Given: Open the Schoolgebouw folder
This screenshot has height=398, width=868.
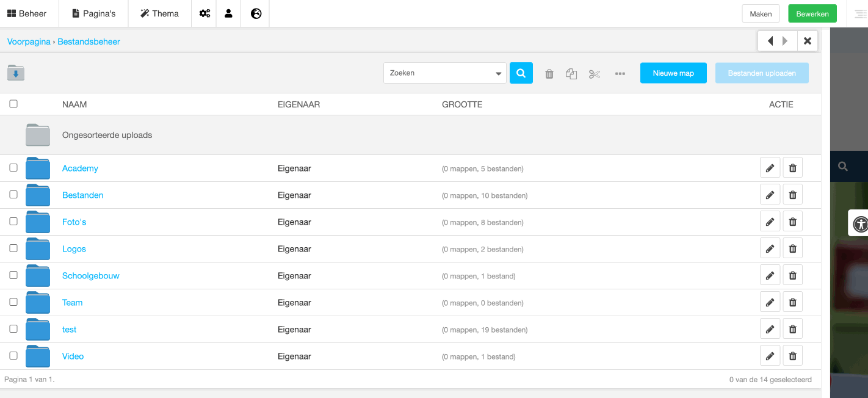Looking at the screenshot, I should [90, 276].
